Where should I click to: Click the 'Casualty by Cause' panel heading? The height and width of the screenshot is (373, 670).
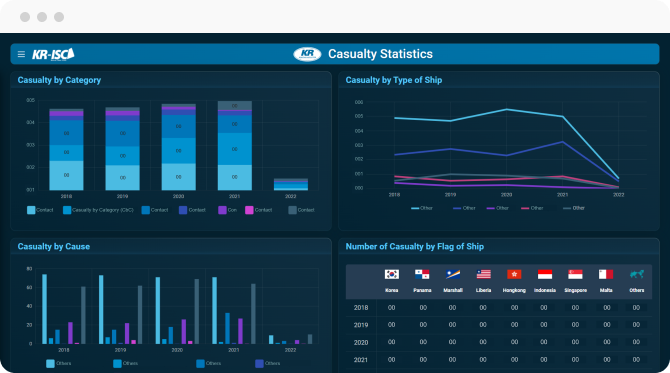pyautogui.click(x=53, y=247)
